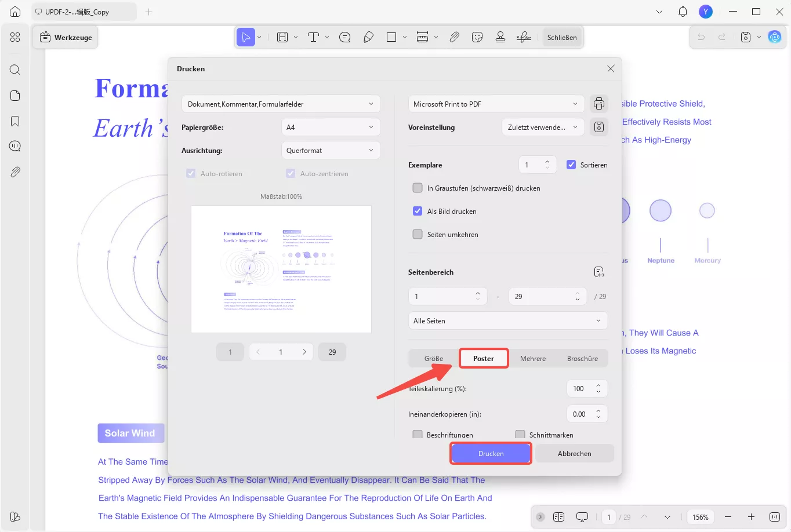Open the search icon in left sidebar
Image resolution: width=791 pixels, height=532 pixels.
click(15, 70)
